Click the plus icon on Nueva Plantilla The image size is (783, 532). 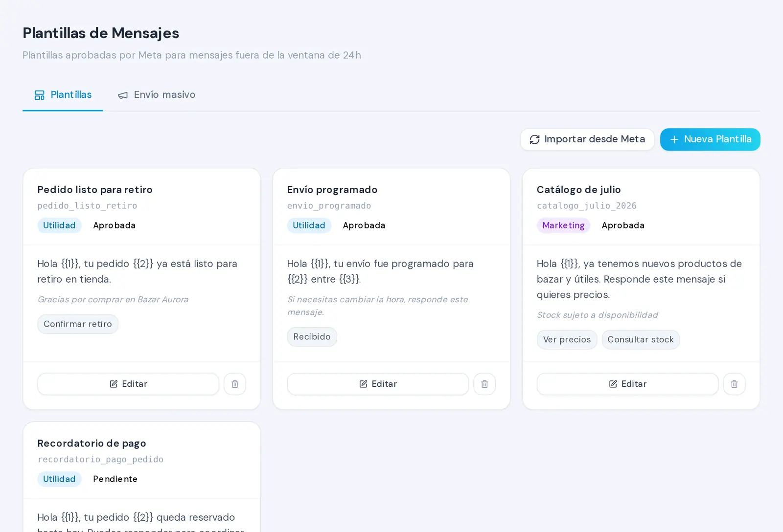[x=674, y=139]
